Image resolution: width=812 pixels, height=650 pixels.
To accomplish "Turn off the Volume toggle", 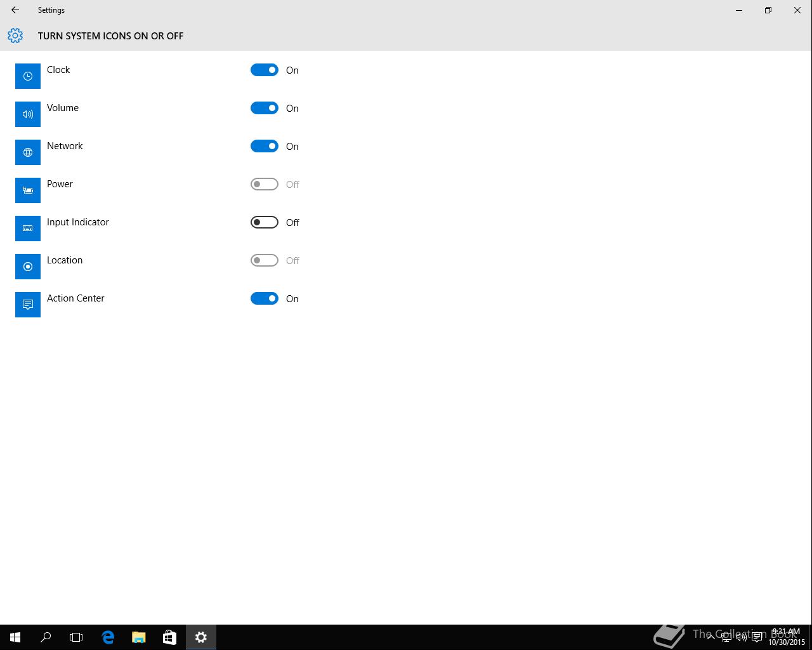I will point(265,108).
